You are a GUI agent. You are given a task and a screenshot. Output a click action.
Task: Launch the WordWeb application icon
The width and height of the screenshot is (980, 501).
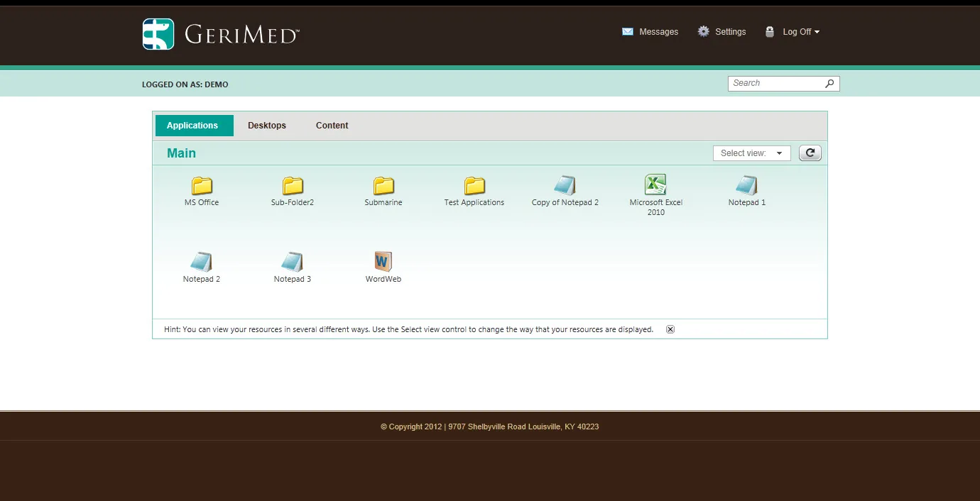[x=383, y=261]
